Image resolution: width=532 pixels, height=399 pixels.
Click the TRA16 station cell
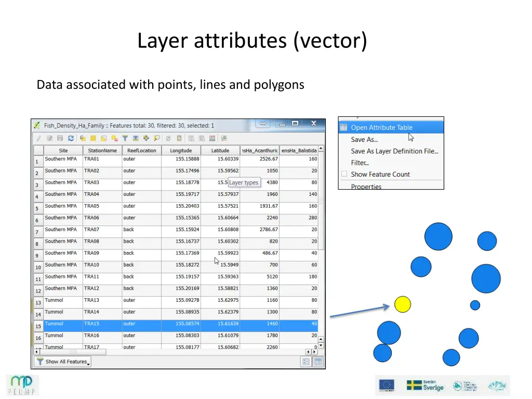click(x=102, y=338)
